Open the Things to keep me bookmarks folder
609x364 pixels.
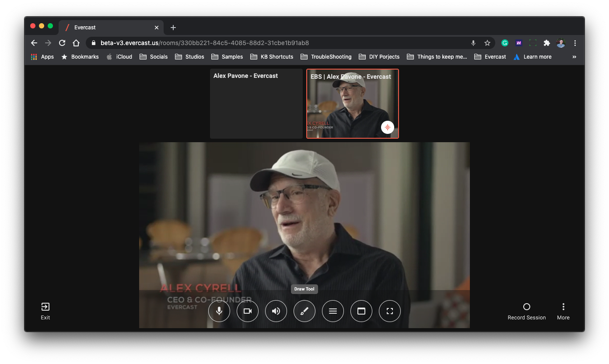pyautogui.click(x=437, y=57)
